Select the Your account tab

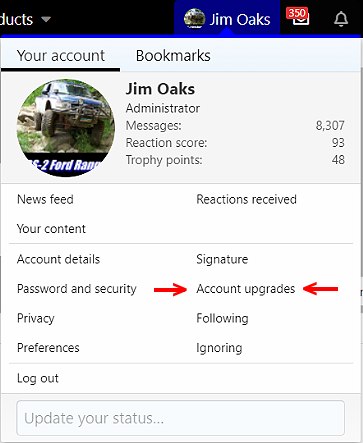pyautogui.click(x=61, y=56)
